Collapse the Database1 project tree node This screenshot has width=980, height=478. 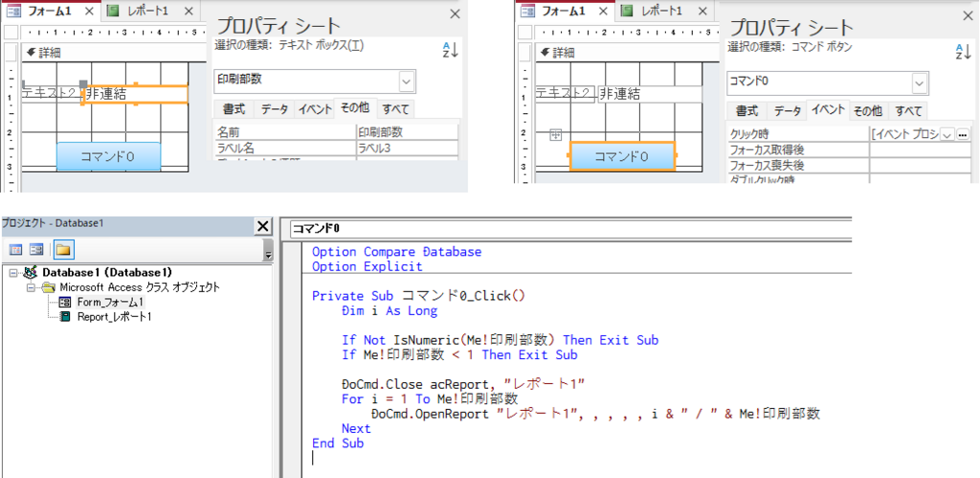(12, 273)
